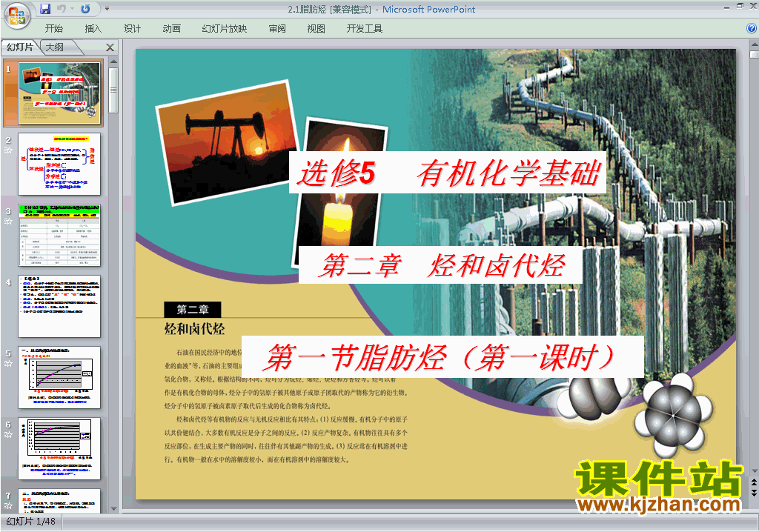Click the animation star icon beside slide 7
Viewport: 759px width, 532px height.
(8, 506)
